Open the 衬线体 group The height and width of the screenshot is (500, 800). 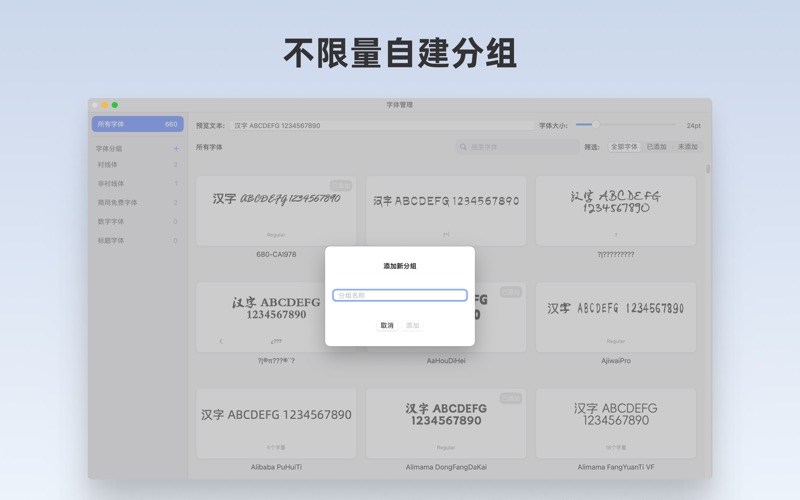(x=138, y=165)
